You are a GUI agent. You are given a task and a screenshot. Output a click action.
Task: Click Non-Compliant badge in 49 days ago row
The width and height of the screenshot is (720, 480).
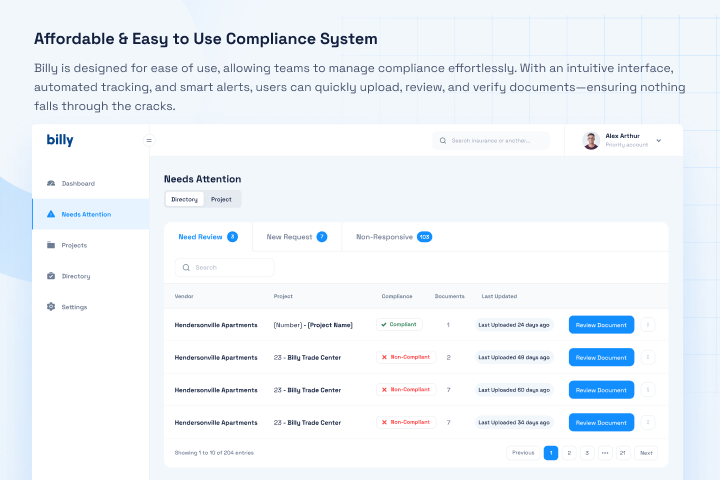[406, 357]
